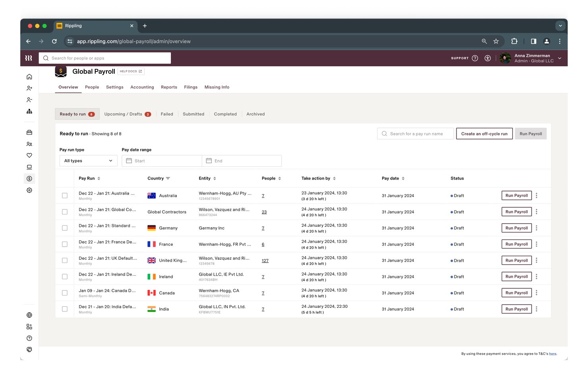Open the help circle sidebar icon
588x392 pixels.
click(29, 338)
